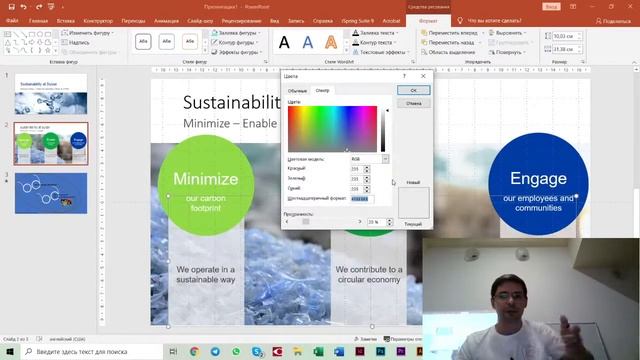
Task: Open the iSpring Suite 9 ribbon tab
Action: pyautogui.click(x=358, y=20)
